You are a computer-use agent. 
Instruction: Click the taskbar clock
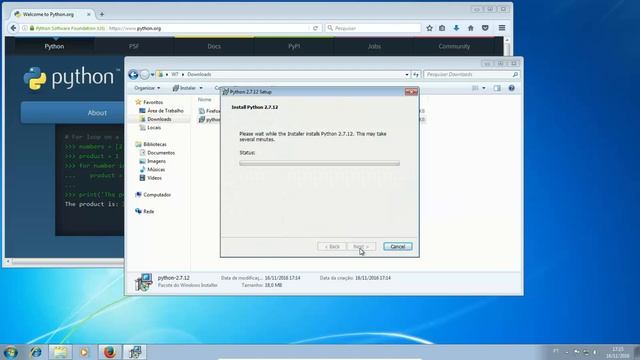pos(618,352)
